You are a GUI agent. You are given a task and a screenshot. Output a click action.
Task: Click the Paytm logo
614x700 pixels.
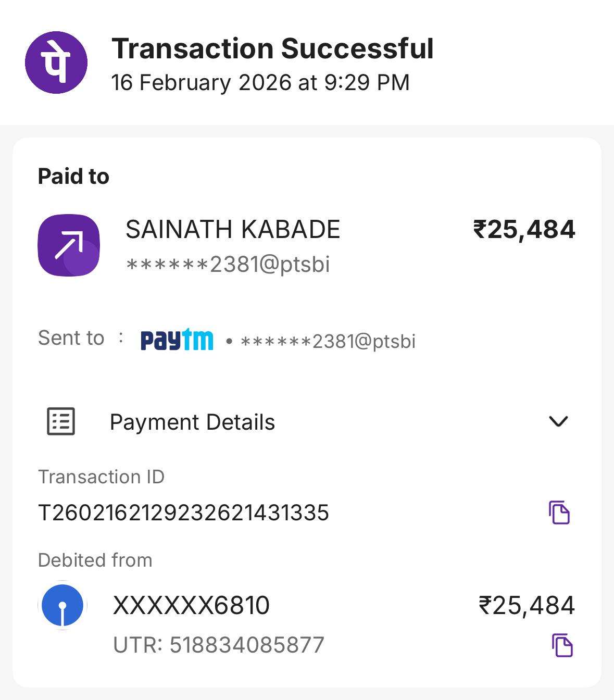tap(177, 341)
